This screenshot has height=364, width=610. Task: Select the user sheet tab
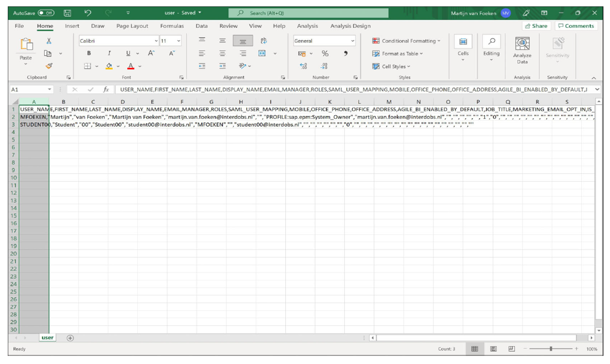click(x=47, y=337)
